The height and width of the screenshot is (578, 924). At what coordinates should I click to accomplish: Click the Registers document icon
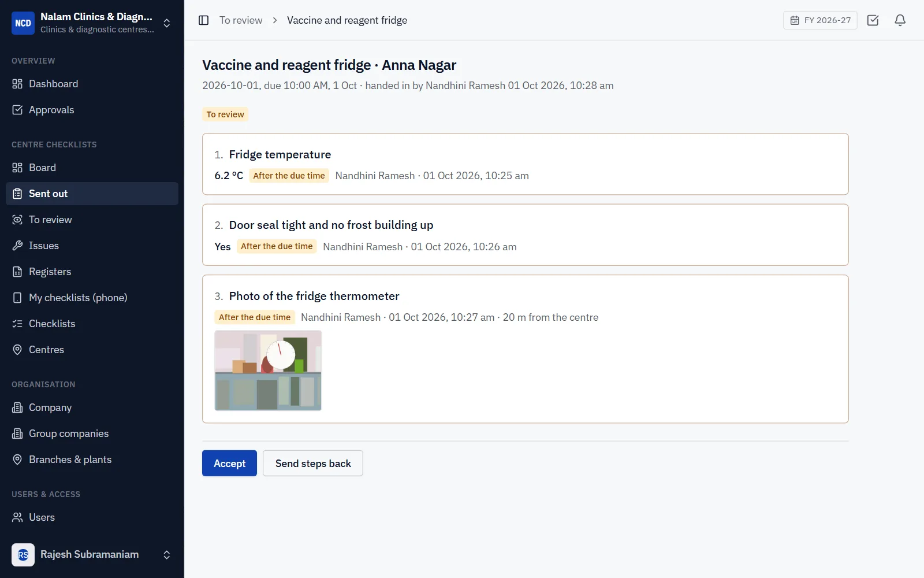(17, 272)
